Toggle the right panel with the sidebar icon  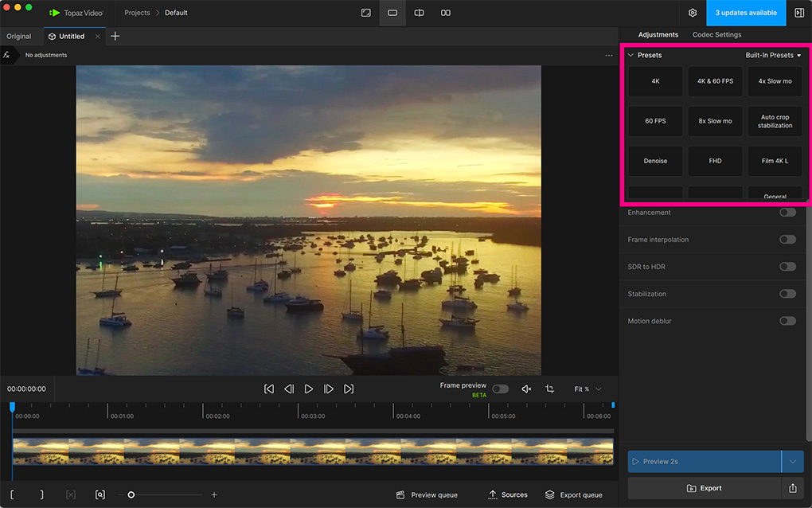click(x=799, y=13)
